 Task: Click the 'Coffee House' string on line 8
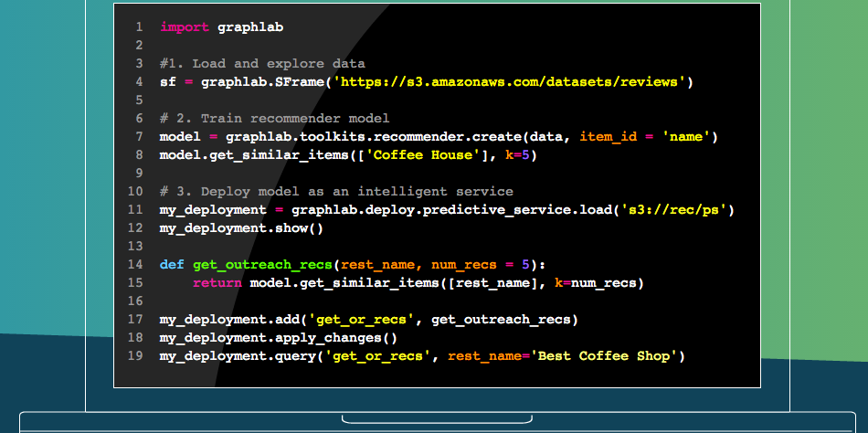click(x=423, y=155)
